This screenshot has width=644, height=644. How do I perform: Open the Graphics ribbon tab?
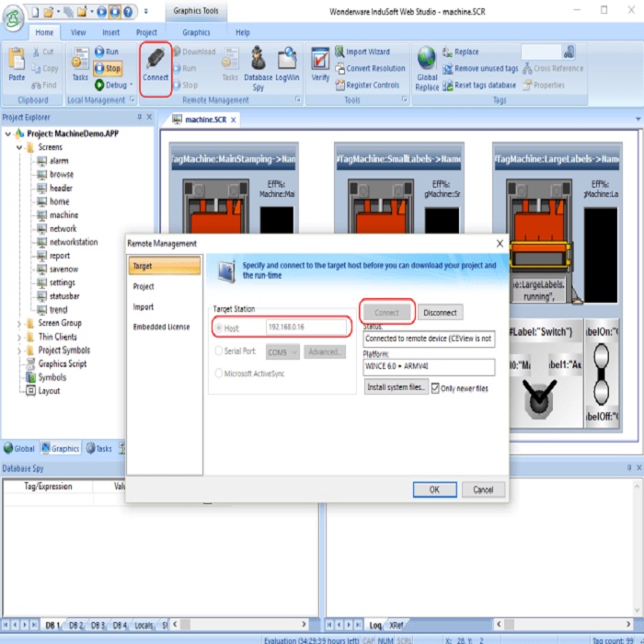click(x=196, y=32)
